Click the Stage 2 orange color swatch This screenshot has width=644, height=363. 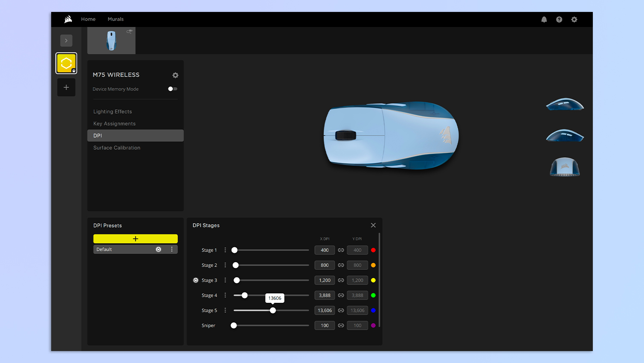[373, 265]
